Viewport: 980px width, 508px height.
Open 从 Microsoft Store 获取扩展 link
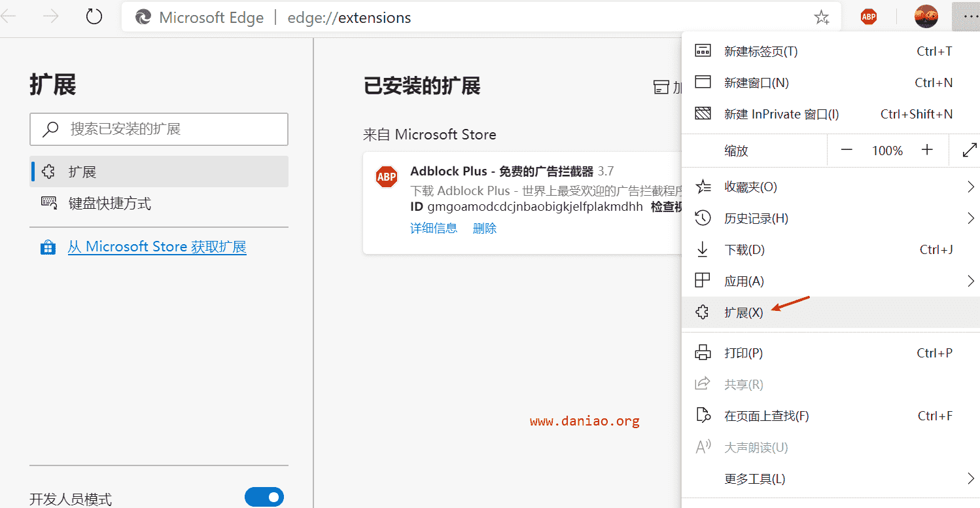tap(157, 247)
